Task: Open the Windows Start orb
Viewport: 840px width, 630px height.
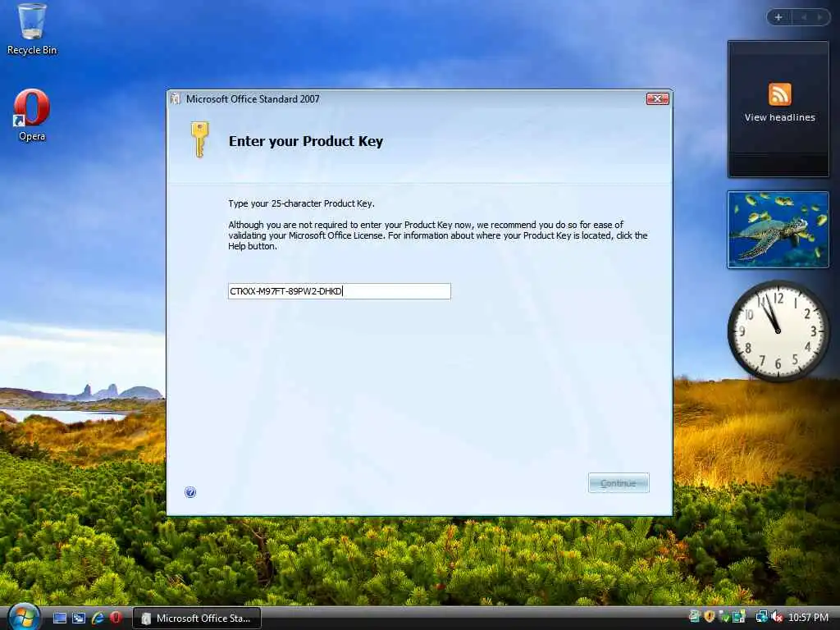Action: click(23, 617)
